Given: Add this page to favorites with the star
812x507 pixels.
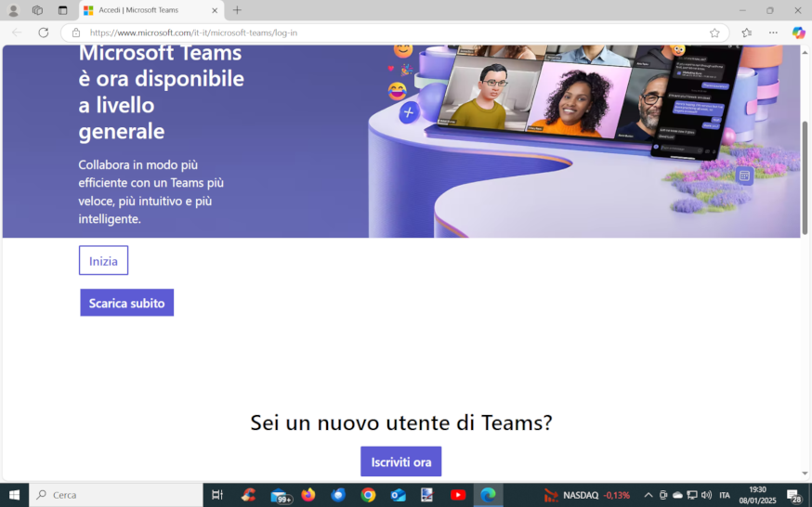Looking at the screenshot, I should point(714,32).
